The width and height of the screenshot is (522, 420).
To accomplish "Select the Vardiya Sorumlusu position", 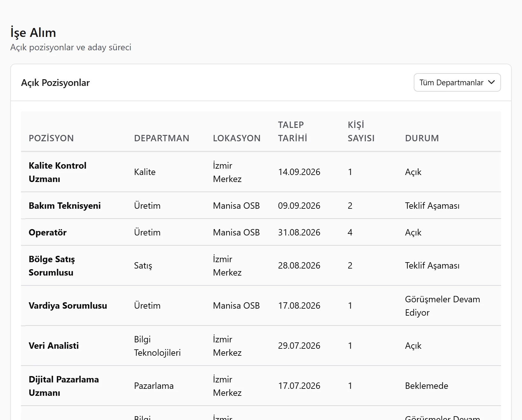I will pos(68,305).
